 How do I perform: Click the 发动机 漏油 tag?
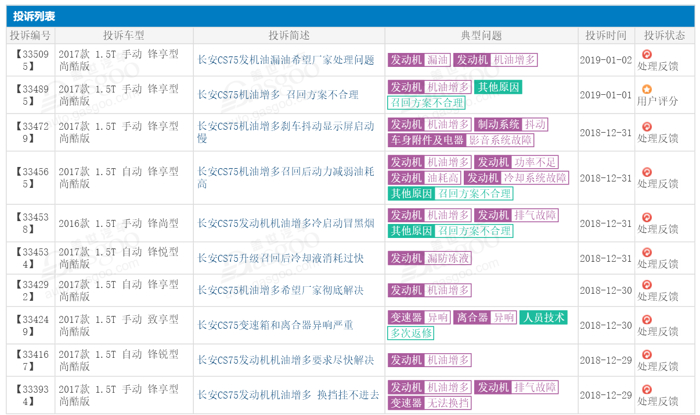(x=419, y=60)
